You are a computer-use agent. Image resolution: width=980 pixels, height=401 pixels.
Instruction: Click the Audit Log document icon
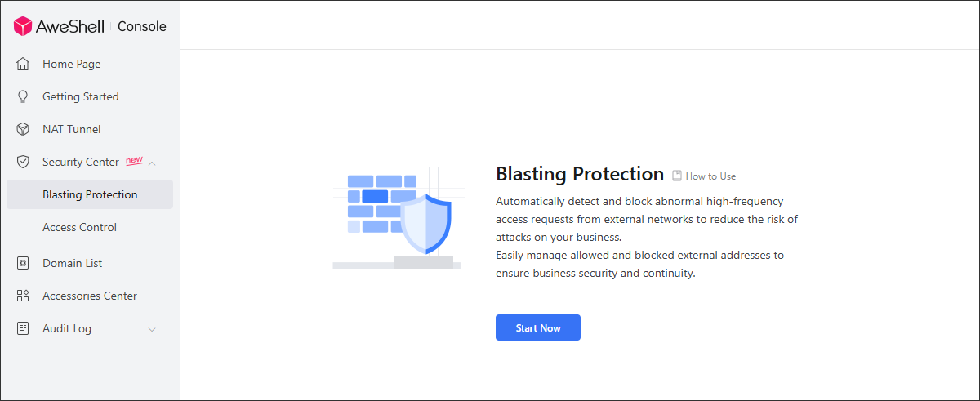pos(23,328)
